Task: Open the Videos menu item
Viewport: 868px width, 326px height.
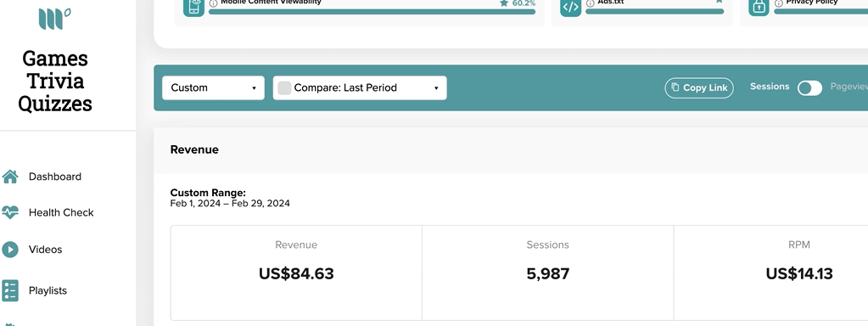Action: [45, 250]
